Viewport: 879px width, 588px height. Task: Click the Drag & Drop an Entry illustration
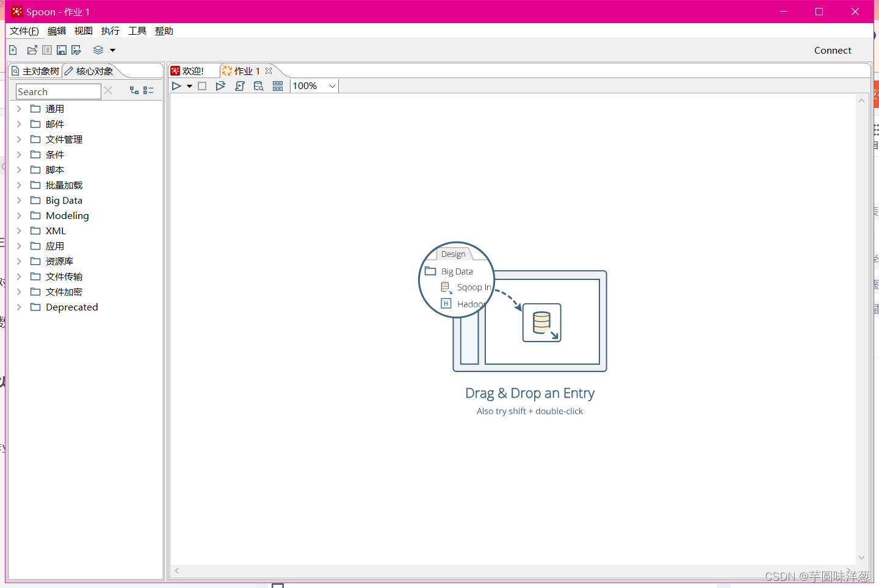point(513,307)
